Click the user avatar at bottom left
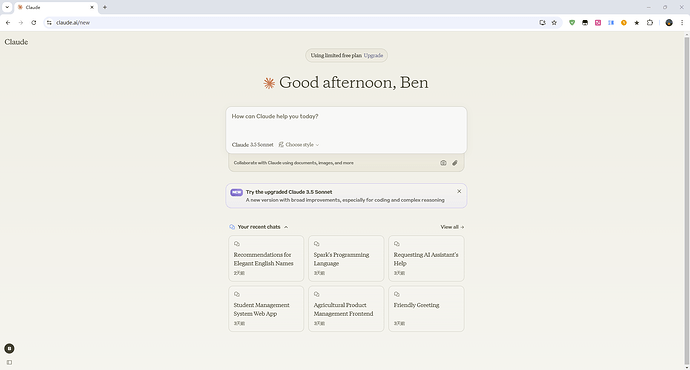 pos(9,348)
